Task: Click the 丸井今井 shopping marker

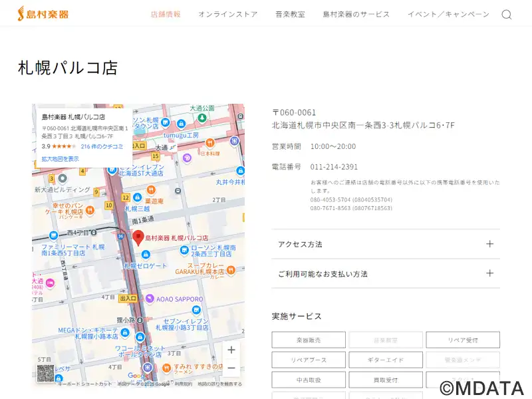Action: (240, 170)
